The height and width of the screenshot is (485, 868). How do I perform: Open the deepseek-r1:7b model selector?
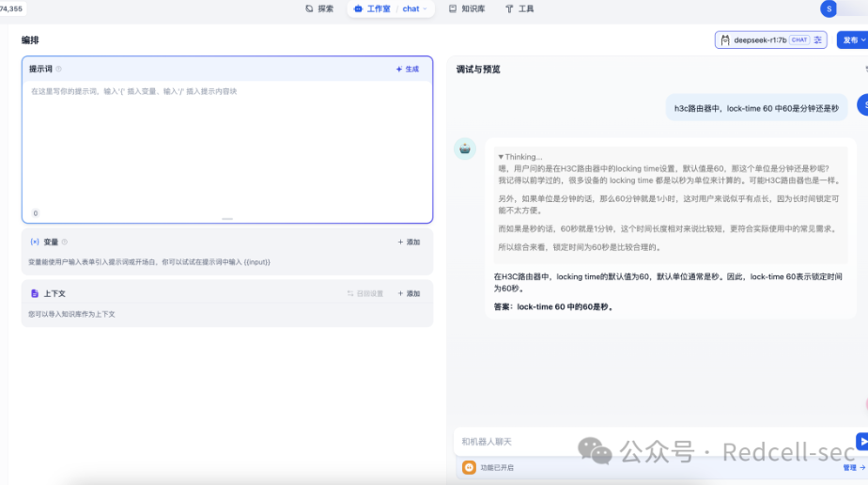[x=770, y=39]
